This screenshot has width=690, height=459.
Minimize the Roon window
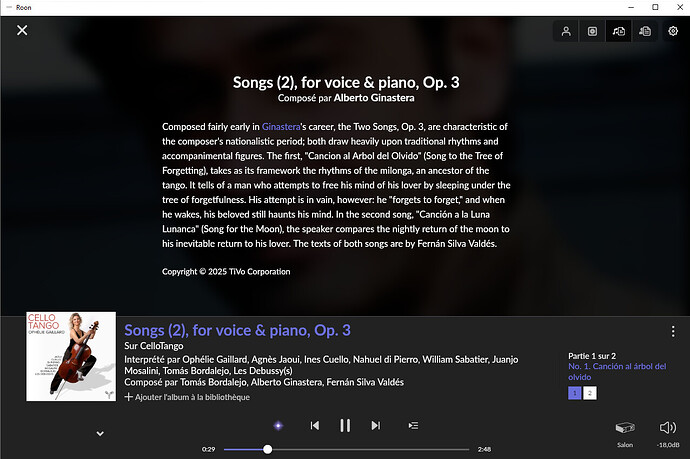631,7
